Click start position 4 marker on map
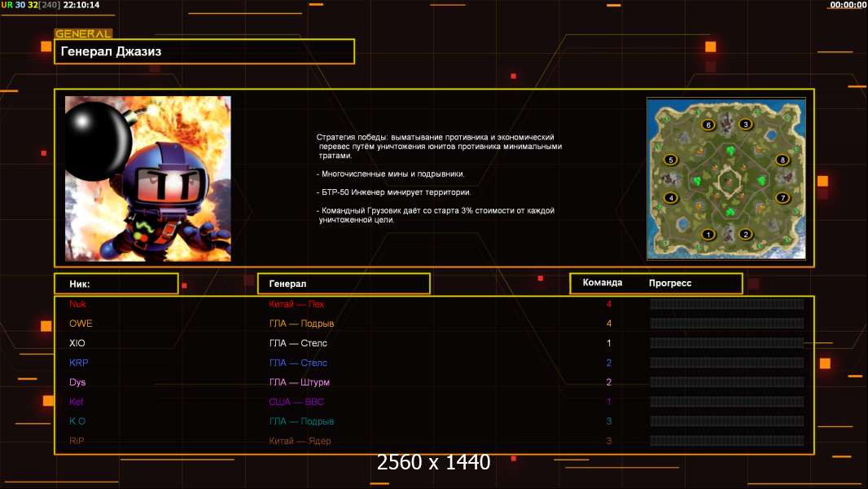 click(x=671, y=197)
